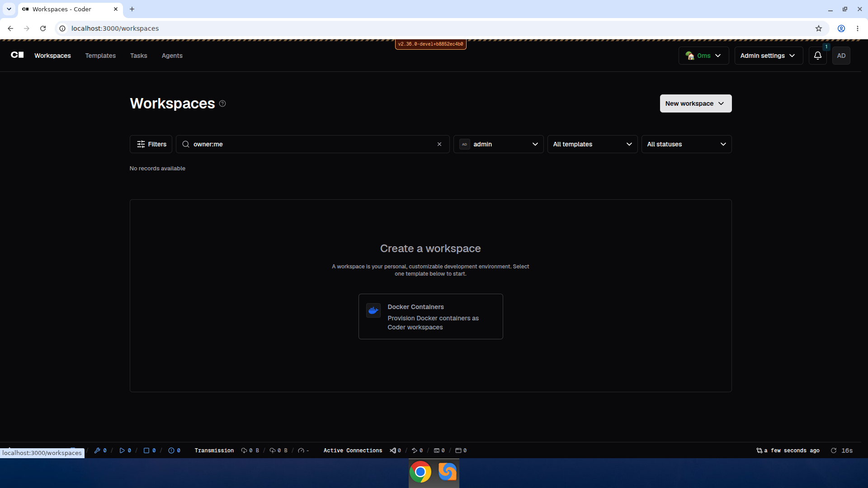Bookmark this page with the star icon
This screenshot has height=488, width=868.
[819, 28]
